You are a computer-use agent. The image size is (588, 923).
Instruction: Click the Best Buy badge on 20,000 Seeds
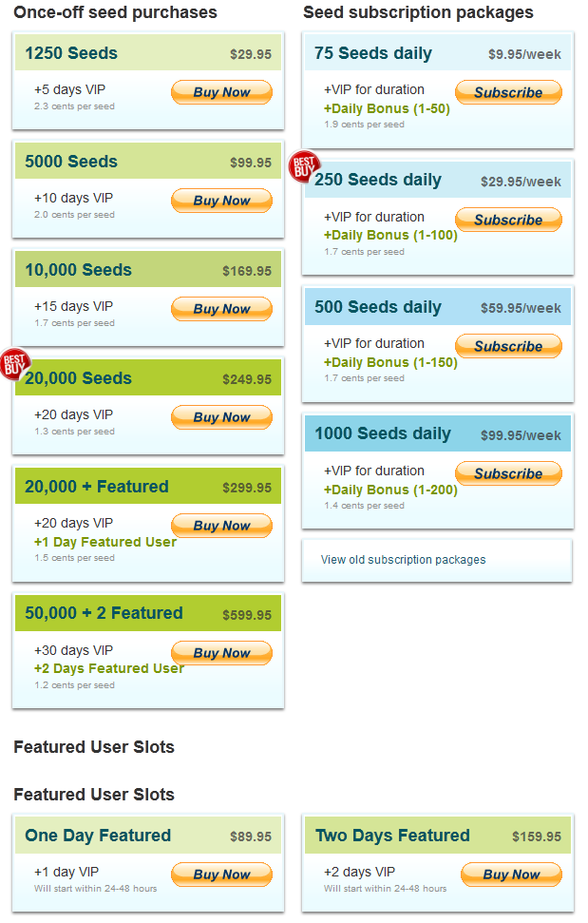coord(14,364)
